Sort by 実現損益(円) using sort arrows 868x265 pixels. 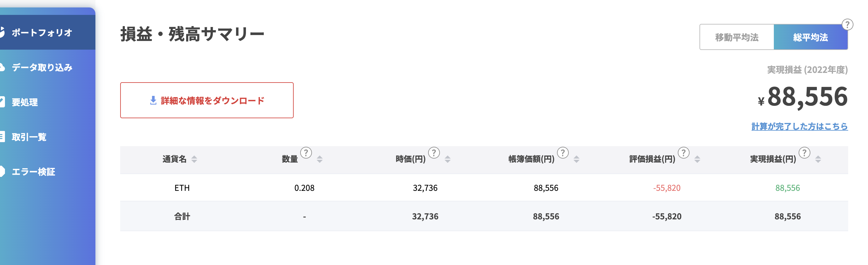point(818,159)
